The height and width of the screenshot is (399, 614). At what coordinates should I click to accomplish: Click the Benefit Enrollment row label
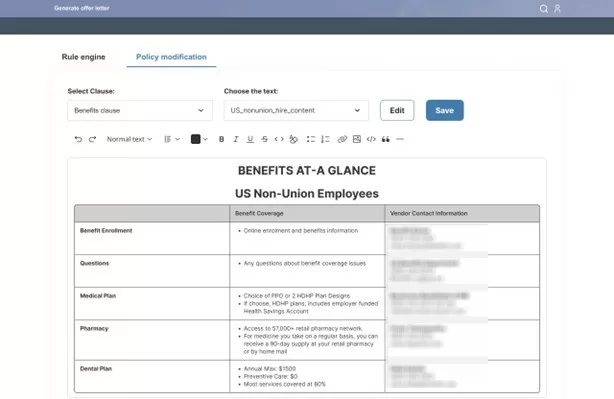pos(106,231)
